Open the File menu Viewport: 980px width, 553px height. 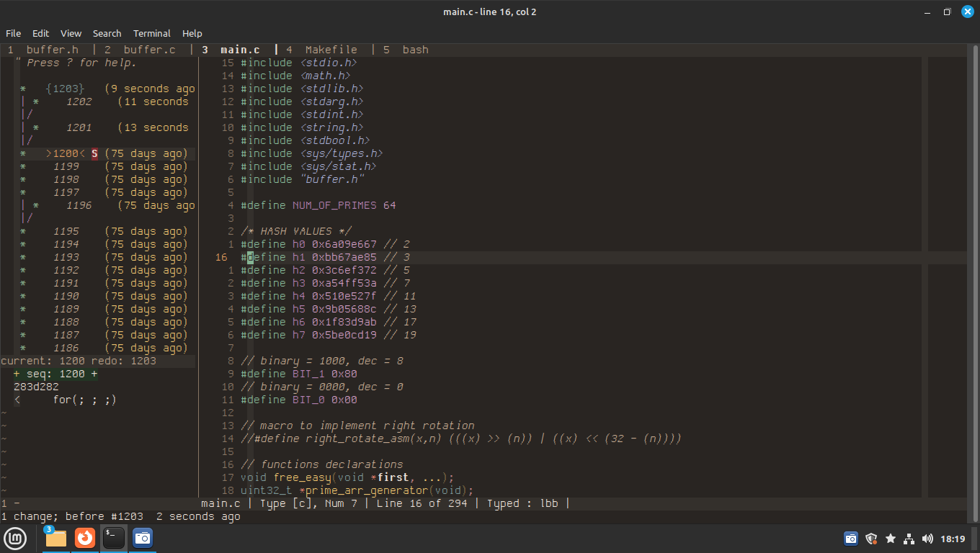click(x=13, y=33)
